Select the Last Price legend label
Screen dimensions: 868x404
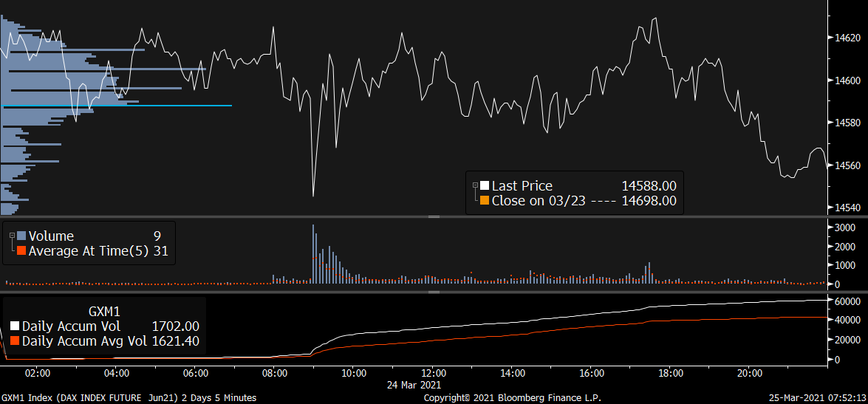[x=522, y=186]
